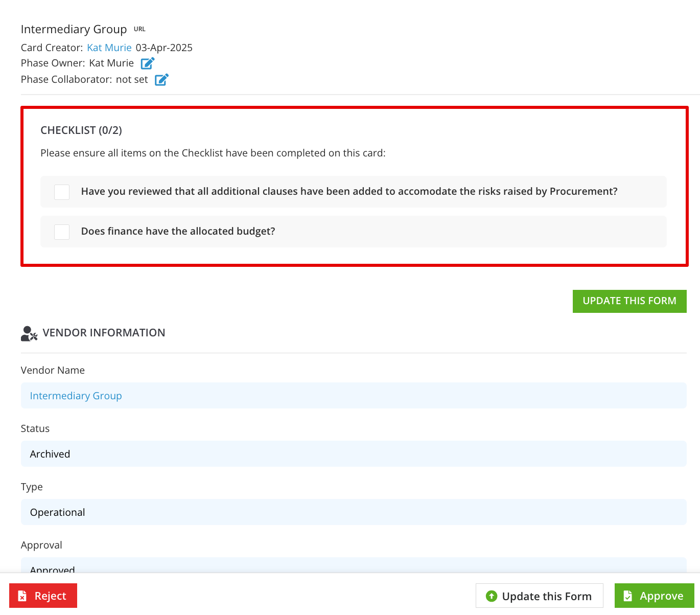Click the bottom Update this Form button

click(x=539, y=596)
